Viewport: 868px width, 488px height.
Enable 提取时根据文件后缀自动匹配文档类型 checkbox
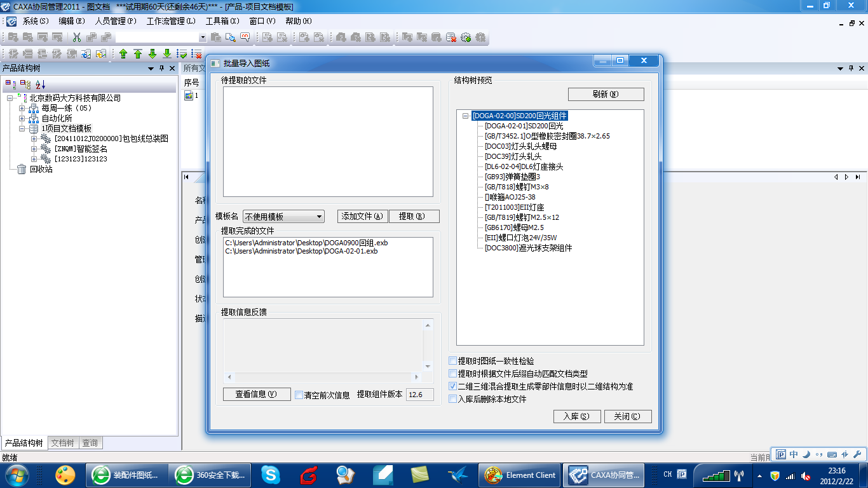tap(453, 374)
